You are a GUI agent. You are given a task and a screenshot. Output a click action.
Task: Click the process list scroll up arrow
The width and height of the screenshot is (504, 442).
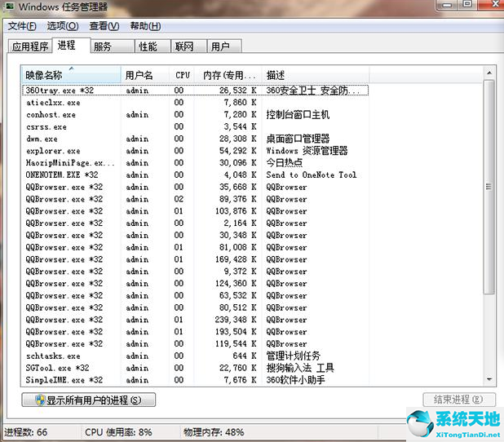[489, 73]
